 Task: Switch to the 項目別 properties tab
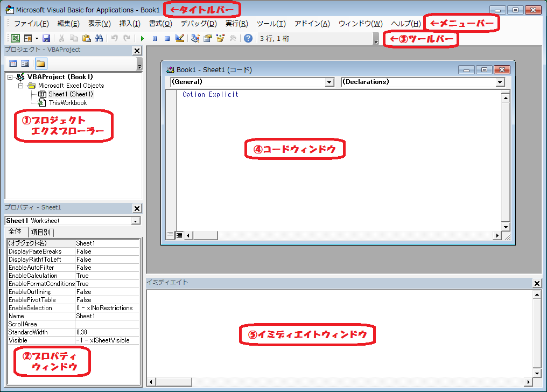point(41,232)
